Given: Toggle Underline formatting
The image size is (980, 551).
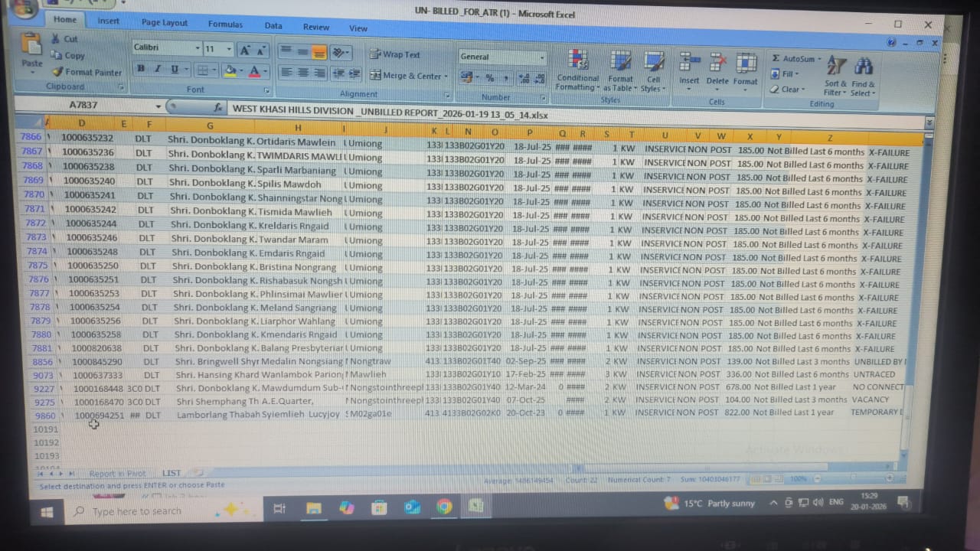Looking at the screenshot, I should pyautogui.click(x=175, y=70).
